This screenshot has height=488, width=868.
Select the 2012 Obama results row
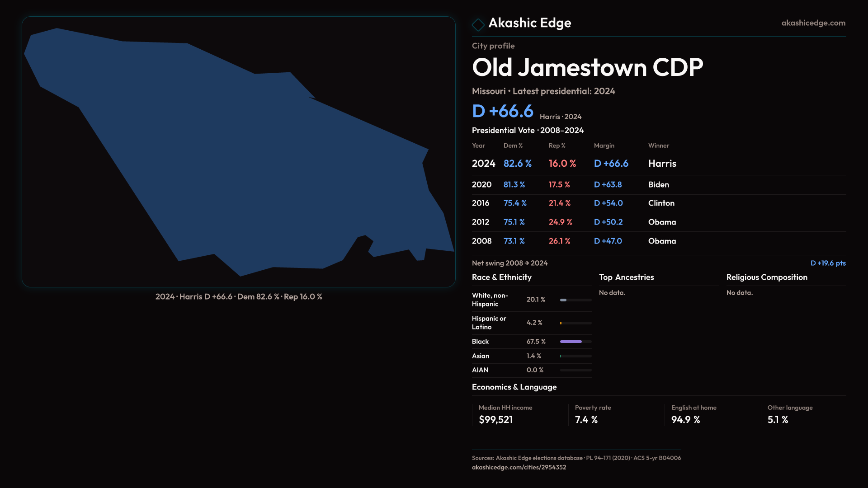pyautogui.click(x=658, y=222)
